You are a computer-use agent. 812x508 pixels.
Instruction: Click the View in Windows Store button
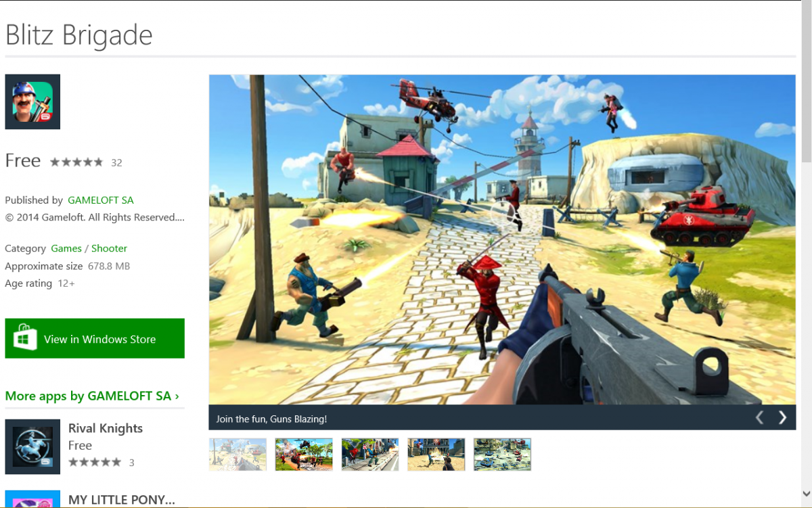tap(95, 338)
